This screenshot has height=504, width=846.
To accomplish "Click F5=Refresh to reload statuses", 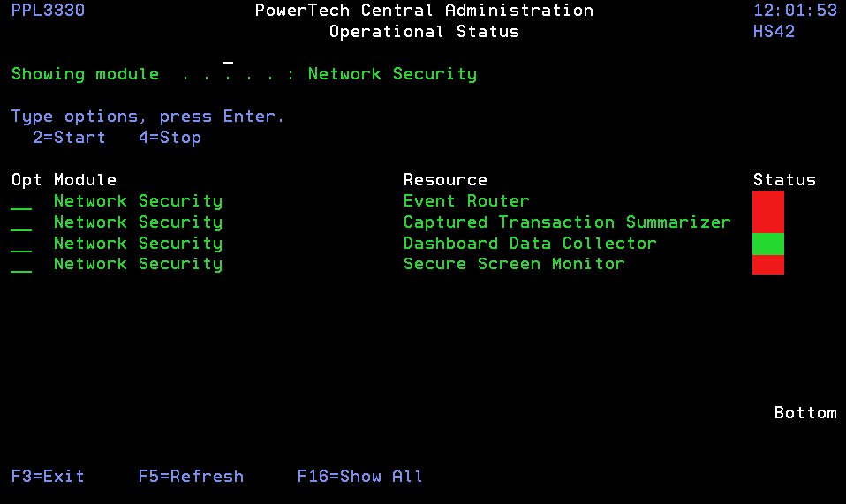I will pyautogui.click(x=191, y=477).
